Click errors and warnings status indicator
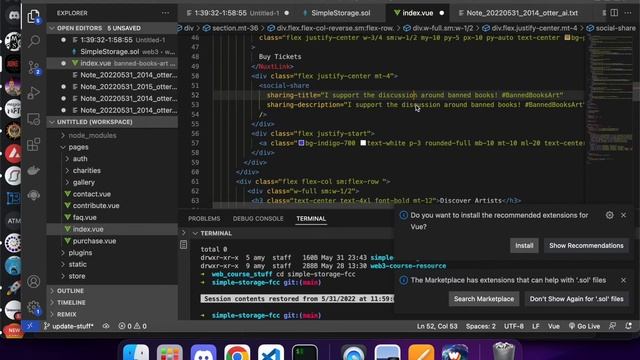640x360 pixels. tap(132, 326)
